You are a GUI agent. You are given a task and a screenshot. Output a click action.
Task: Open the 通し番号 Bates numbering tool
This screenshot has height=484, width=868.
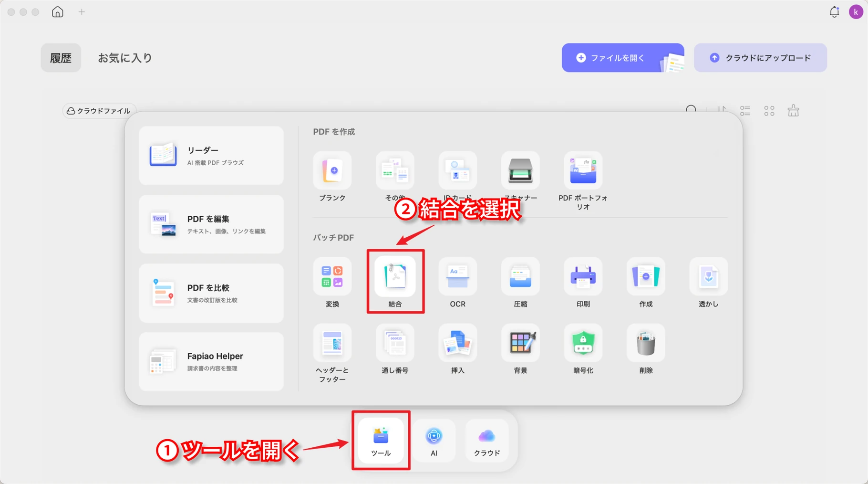(x=395, y=343)
